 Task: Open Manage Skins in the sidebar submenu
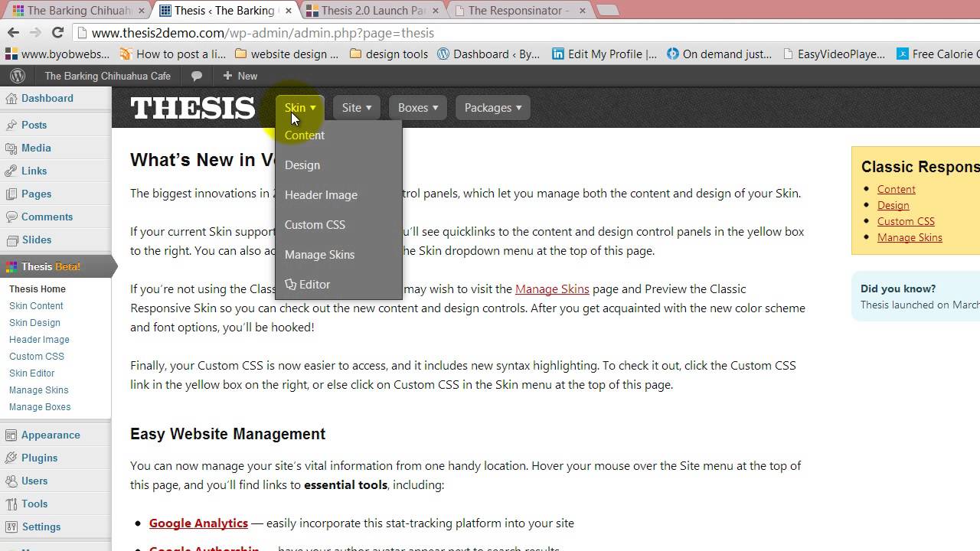[x=38, y=390]
